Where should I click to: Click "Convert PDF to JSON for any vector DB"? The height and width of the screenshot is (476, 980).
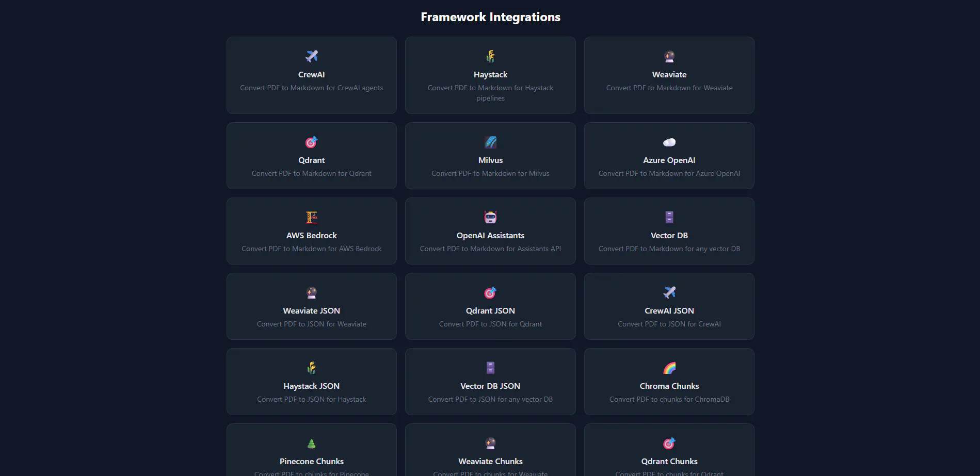coord(490,400)
